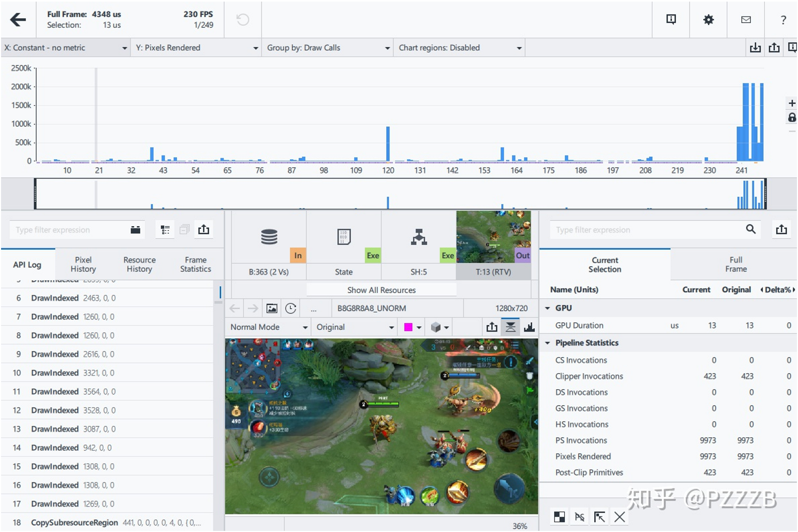This screenshot has width=798, height=532.
Task: Toggle the disable pixel shader (PS) experiment
Action: coord(580,517)
